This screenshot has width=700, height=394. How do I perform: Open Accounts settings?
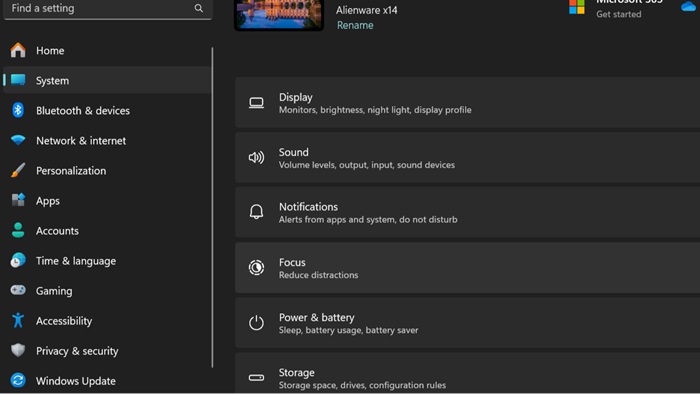[107, 231]
